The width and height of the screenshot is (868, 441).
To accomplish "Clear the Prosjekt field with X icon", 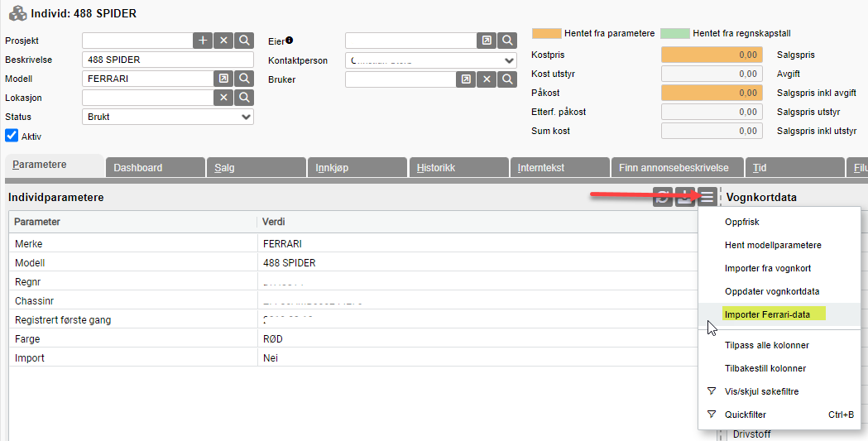I will (x=223, y=41).
